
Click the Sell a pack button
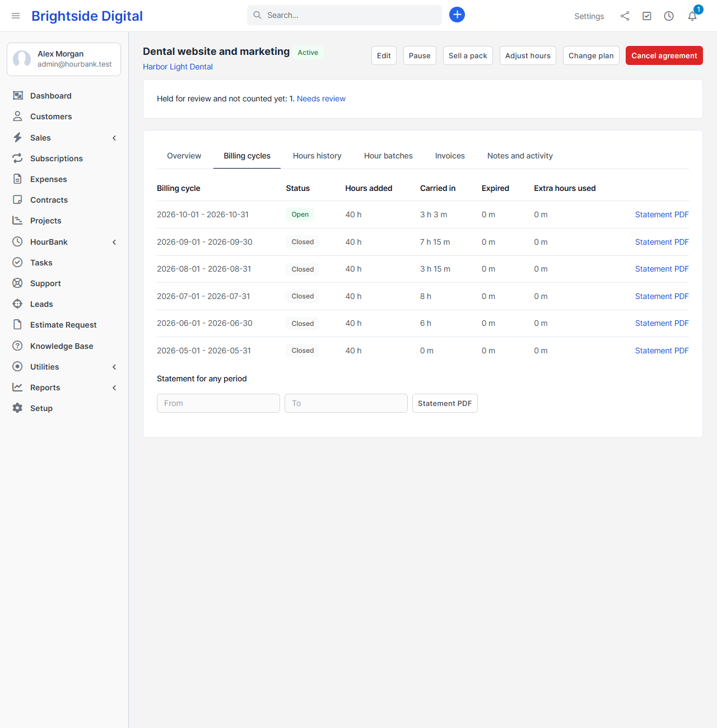pos(468,55)
